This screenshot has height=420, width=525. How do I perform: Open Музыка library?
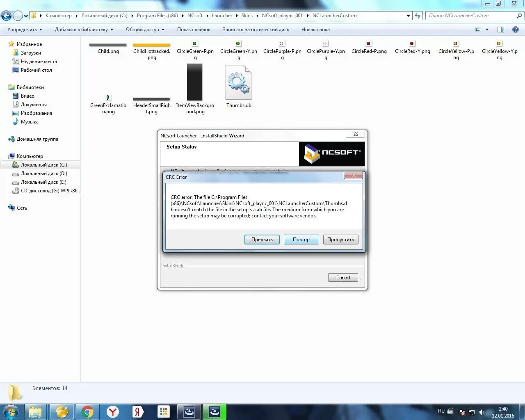[x=30, y=122]
